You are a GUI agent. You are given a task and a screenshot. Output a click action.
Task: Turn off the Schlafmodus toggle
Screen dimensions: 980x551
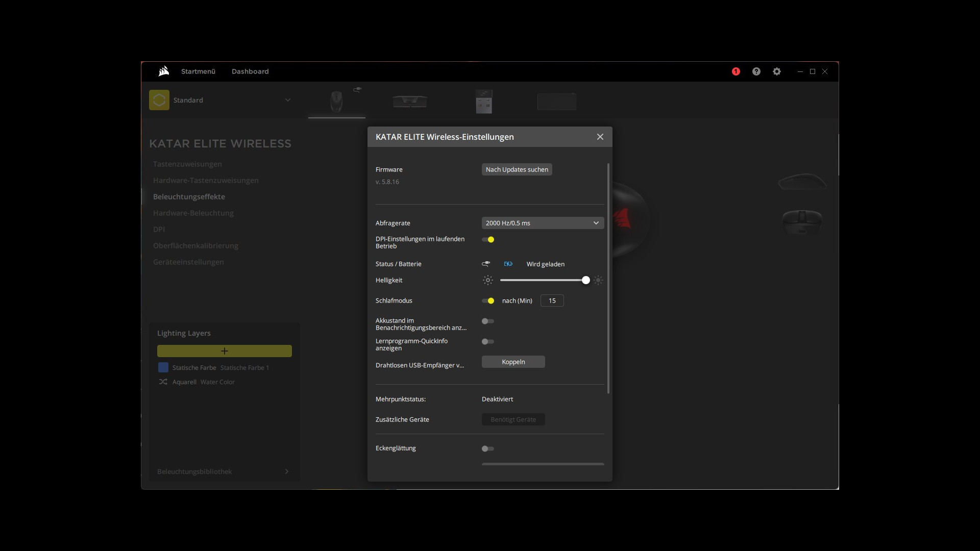coord(488,300)
